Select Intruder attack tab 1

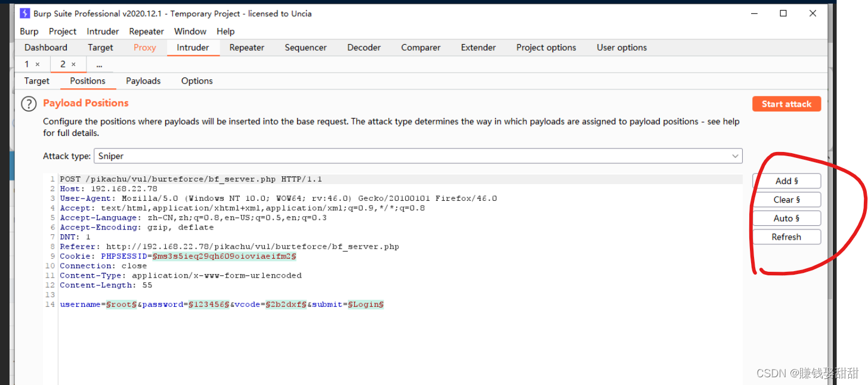click(x=26, y=64)
